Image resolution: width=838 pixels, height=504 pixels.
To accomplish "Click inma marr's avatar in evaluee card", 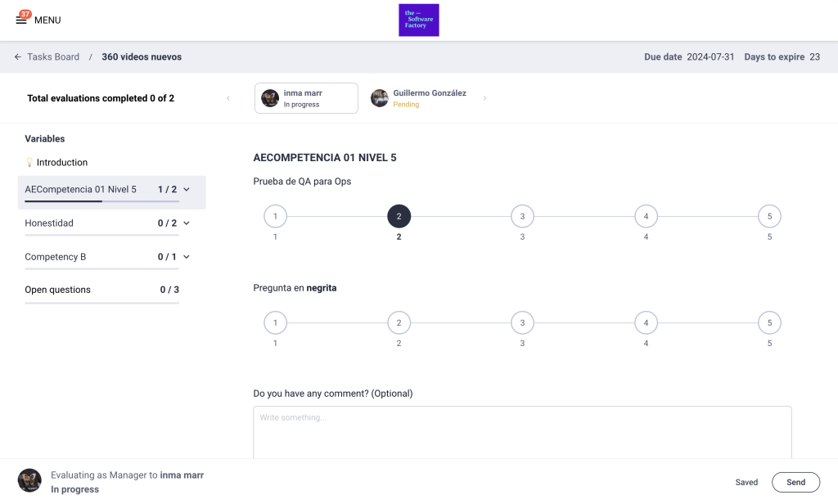I will (x=270, y=98).
